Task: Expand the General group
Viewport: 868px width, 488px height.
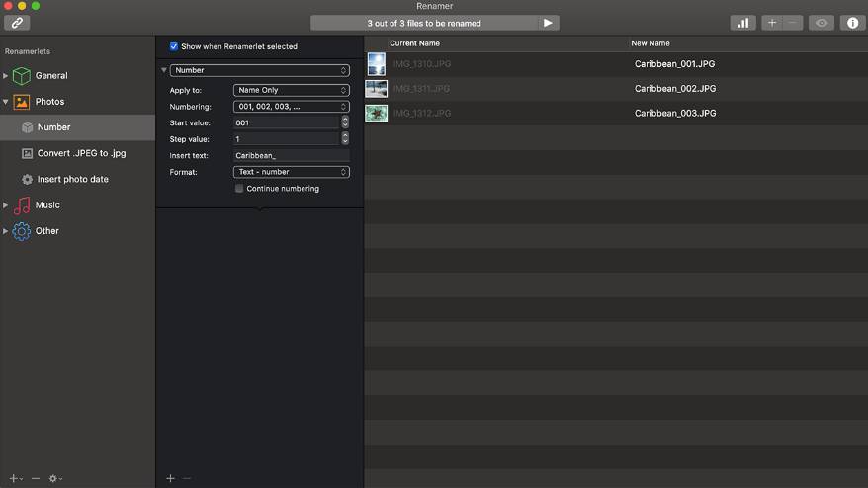Action: [x=6, y=76]
